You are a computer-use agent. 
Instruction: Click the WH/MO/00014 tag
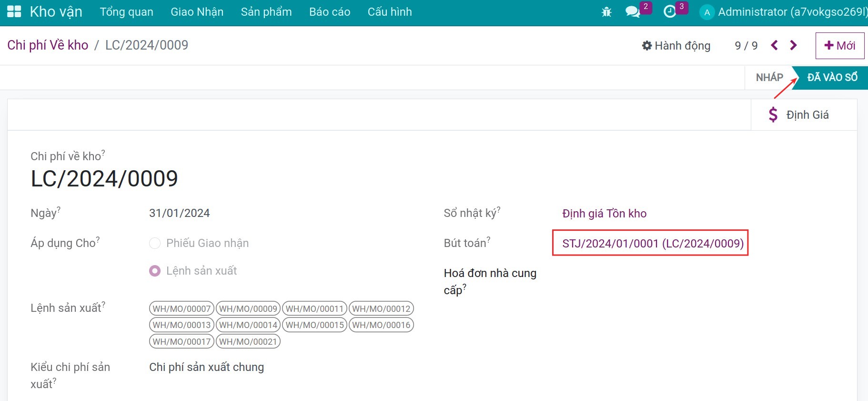(248, 325)
